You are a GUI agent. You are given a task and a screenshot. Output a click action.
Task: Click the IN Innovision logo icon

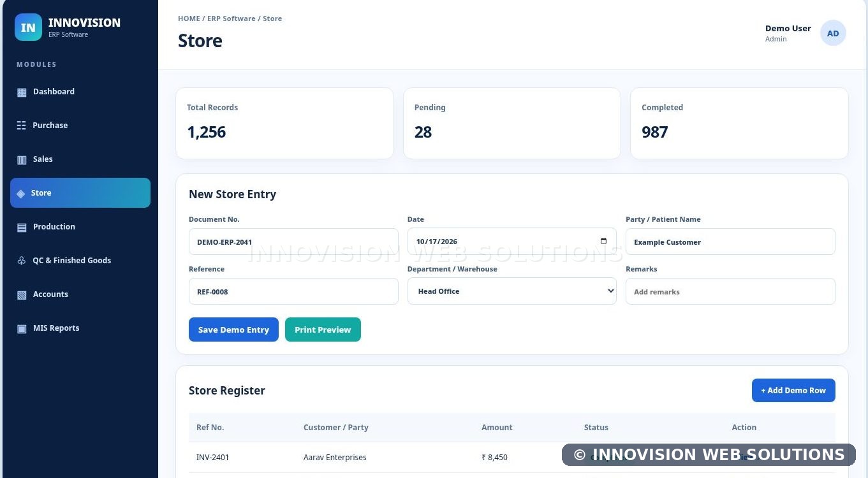tap(28, 27)
